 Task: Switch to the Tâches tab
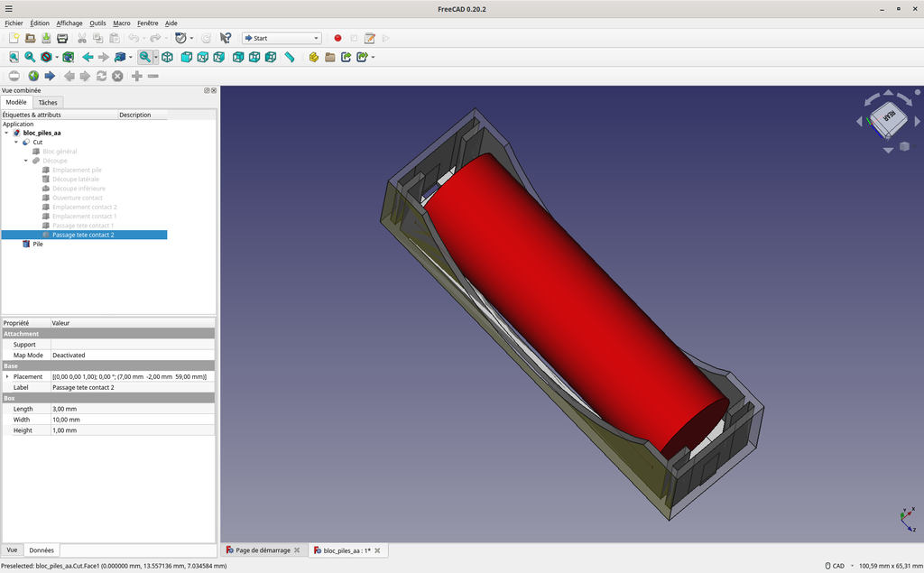47,102
